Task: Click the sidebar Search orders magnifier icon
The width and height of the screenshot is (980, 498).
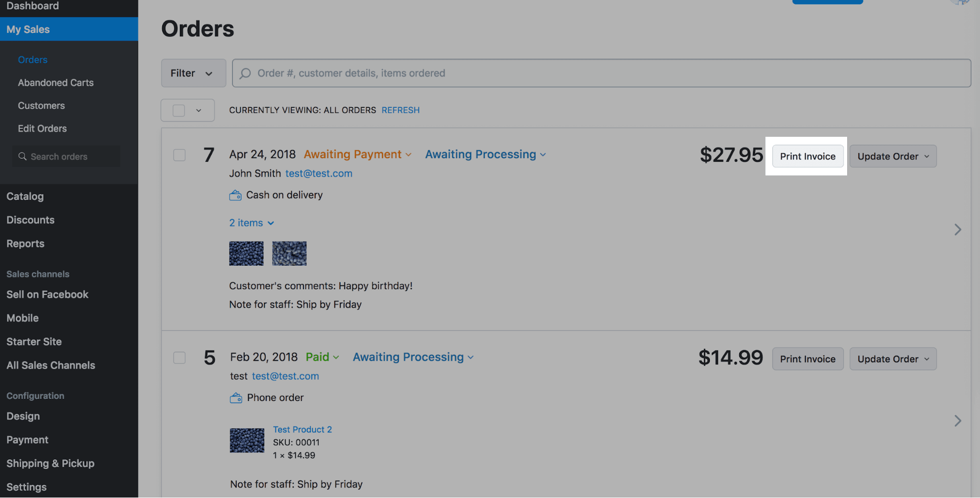Action: pos(23,156)
